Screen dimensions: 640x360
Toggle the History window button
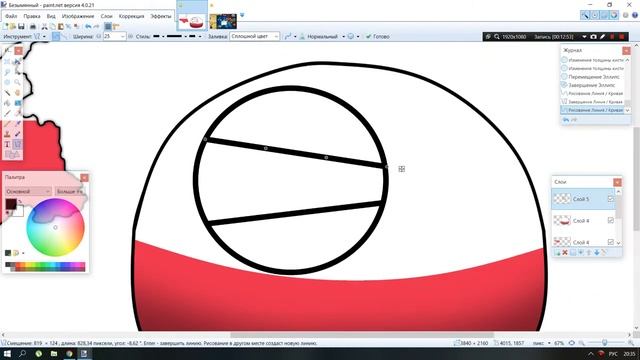pyautogui.click(x=595, y=16)
